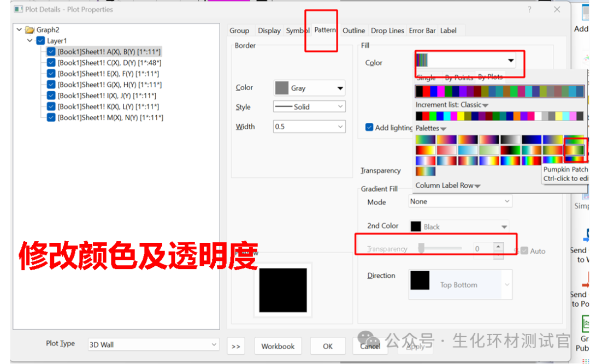This screenshot has width=590, height=364.
Task: Click the black pattern preview box
Action: pyautogui.click(x=282, y=290)
